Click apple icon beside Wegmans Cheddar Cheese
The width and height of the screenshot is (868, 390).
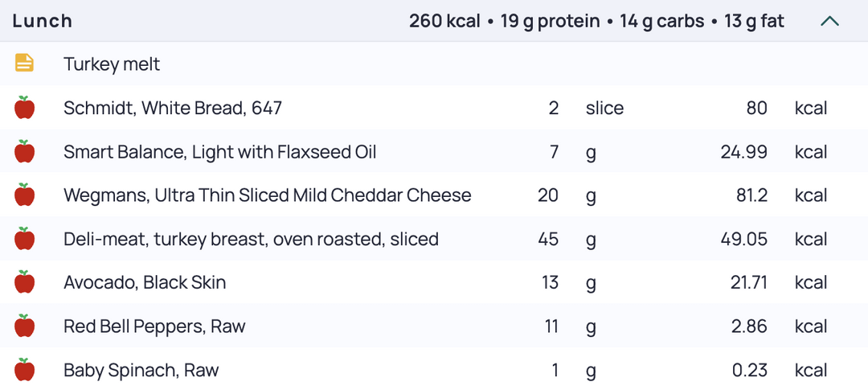coord(24,195)
